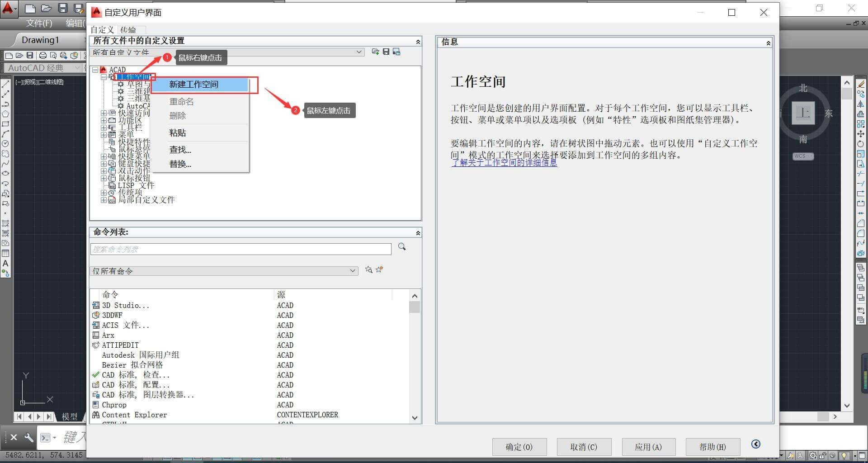Switch to the 自定义 tab
Screen dimensions: 868x463
click(102, 30)
